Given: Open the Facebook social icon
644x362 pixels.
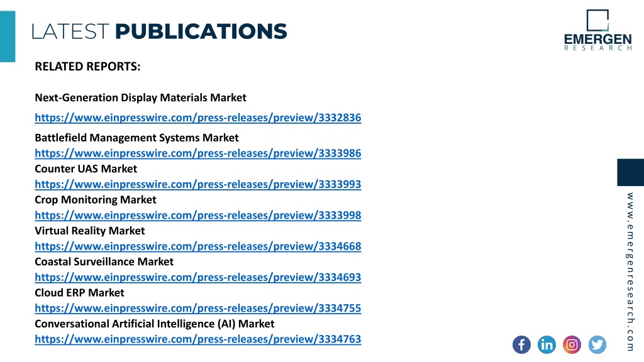Looking at the screenshot, I should 521,345.
